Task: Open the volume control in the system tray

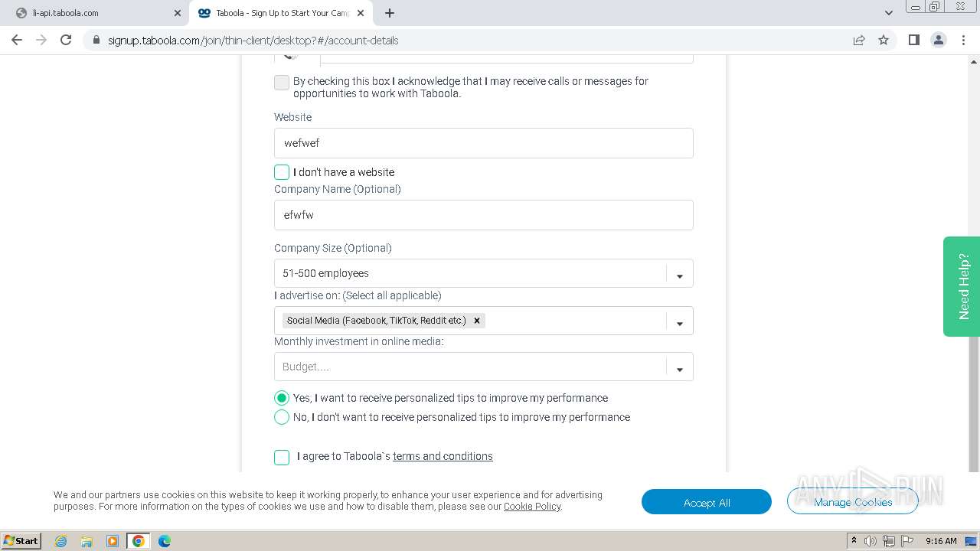Action: tap(871, 541)
